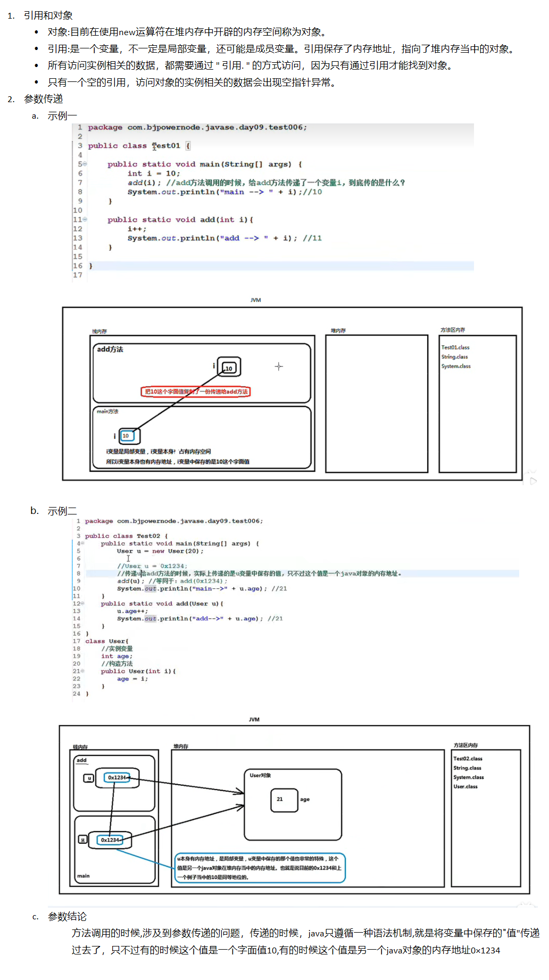549x980 pixels.
Task: Click age value box 21
Action: coord(284,800)
